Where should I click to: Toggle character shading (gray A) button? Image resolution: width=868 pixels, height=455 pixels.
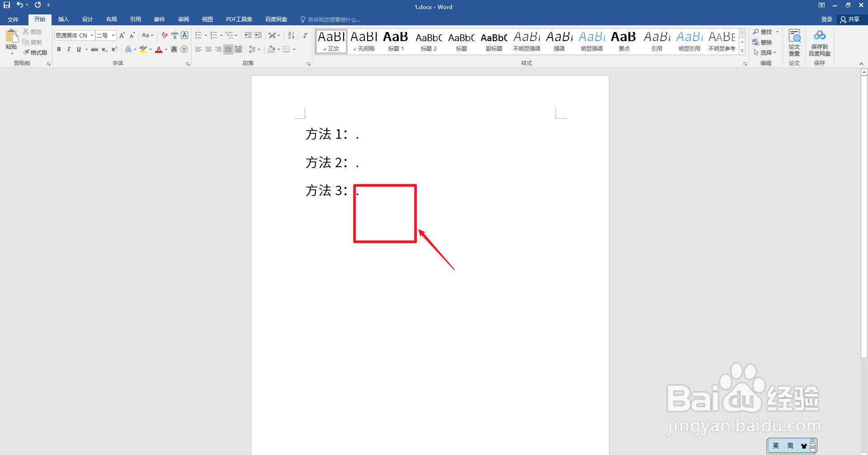174,49
